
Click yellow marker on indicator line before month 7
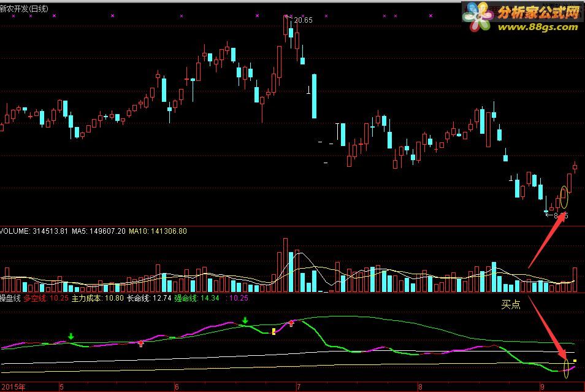274,331
